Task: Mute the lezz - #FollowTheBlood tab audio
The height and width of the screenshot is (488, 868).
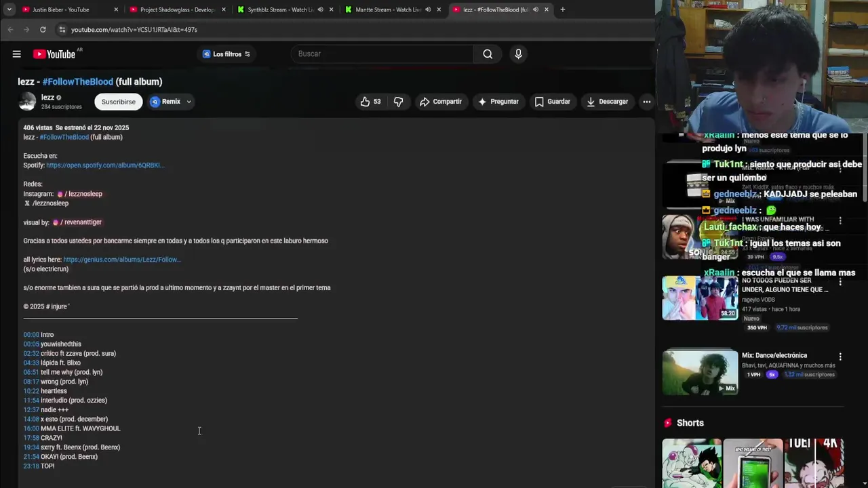Action: 536,9
